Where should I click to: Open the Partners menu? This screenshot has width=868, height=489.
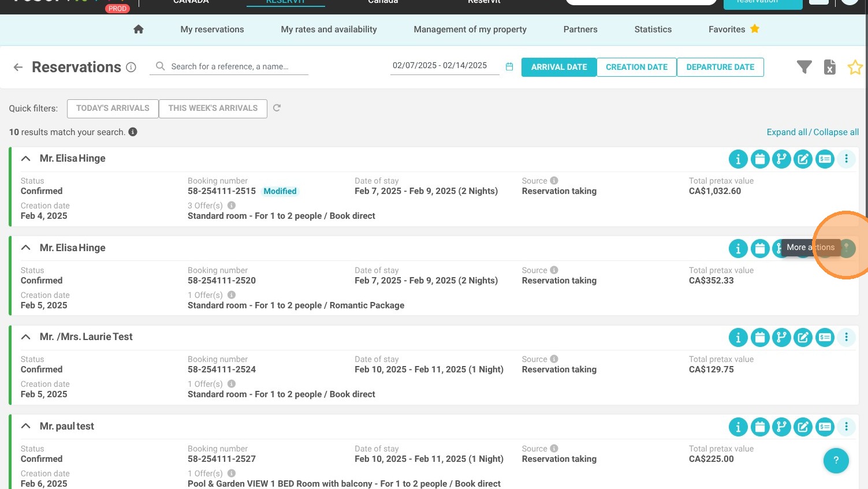pyautogui.click(x=580, y=29)
